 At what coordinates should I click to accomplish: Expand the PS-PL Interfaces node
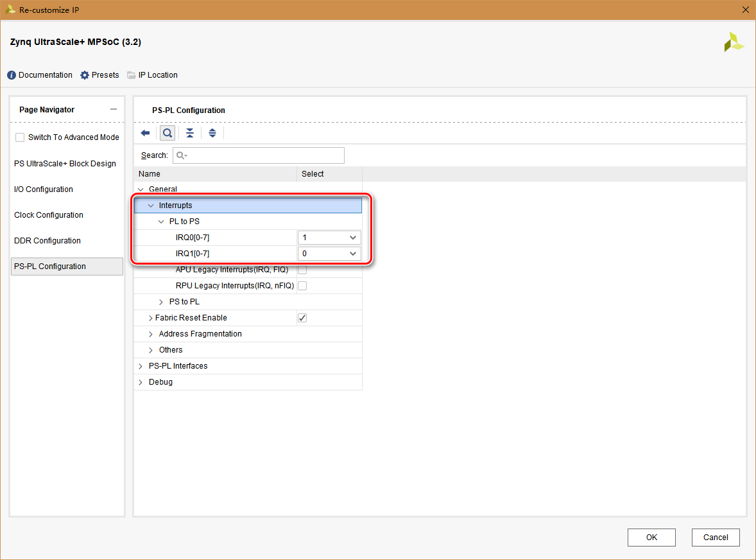(141, 366)
